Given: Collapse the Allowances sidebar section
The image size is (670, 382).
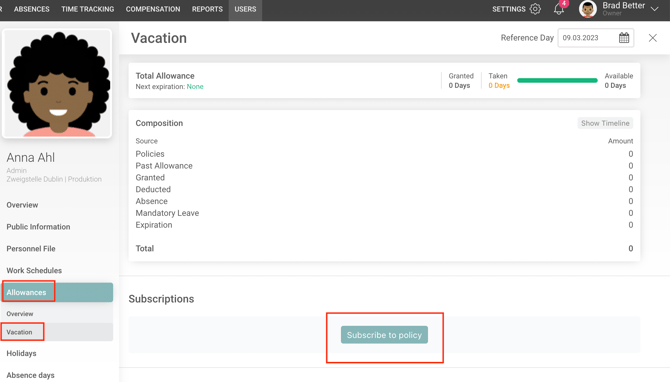Looking at the screenshot, I should [x=58, y=292].
